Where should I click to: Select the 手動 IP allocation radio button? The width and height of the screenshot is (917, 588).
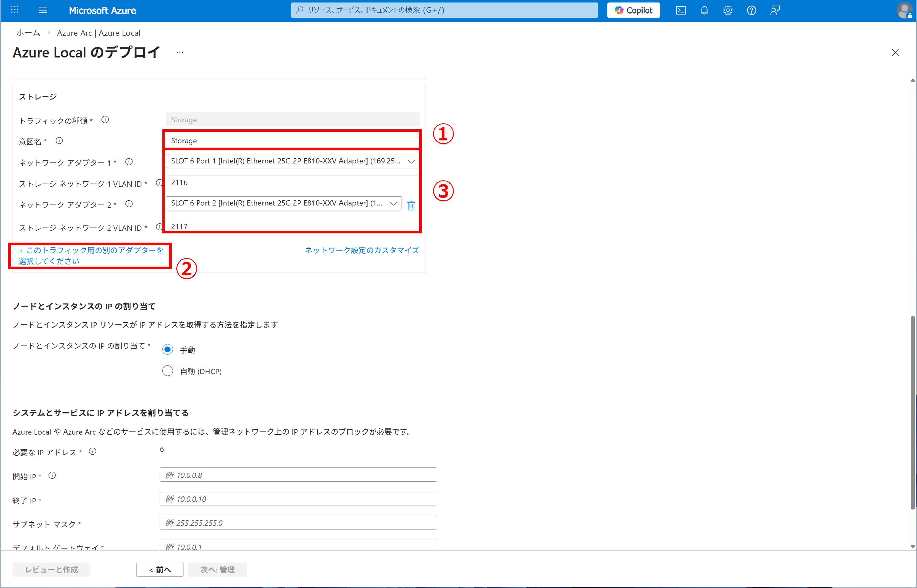tap(168, 349)
